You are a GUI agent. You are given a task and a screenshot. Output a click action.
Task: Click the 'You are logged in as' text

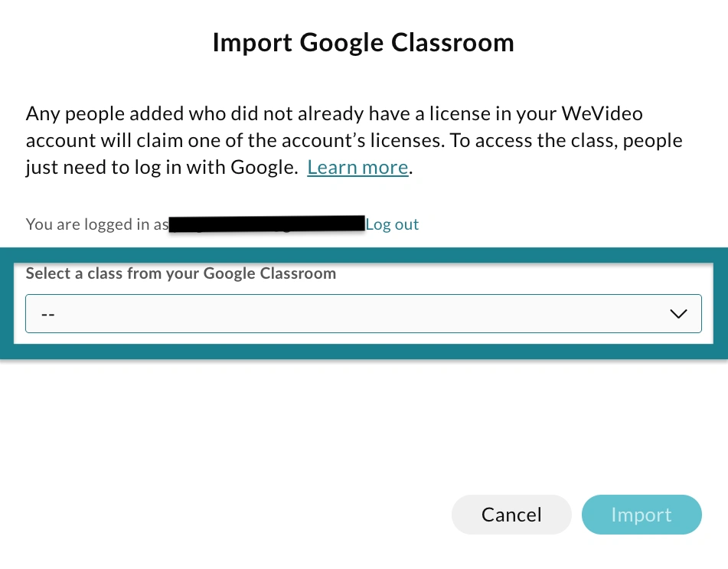coord(97,224)
